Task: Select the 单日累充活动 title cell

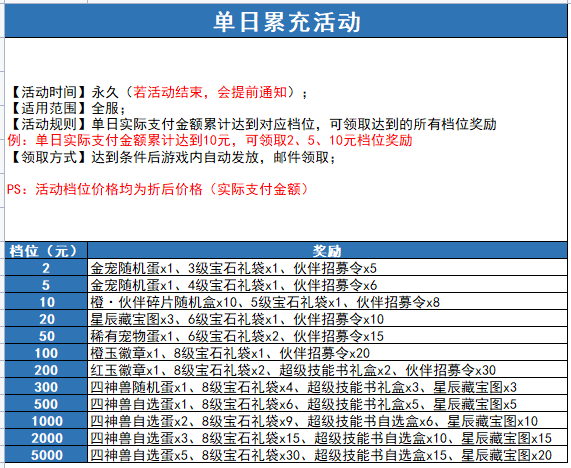Action: tap(286, 21)
